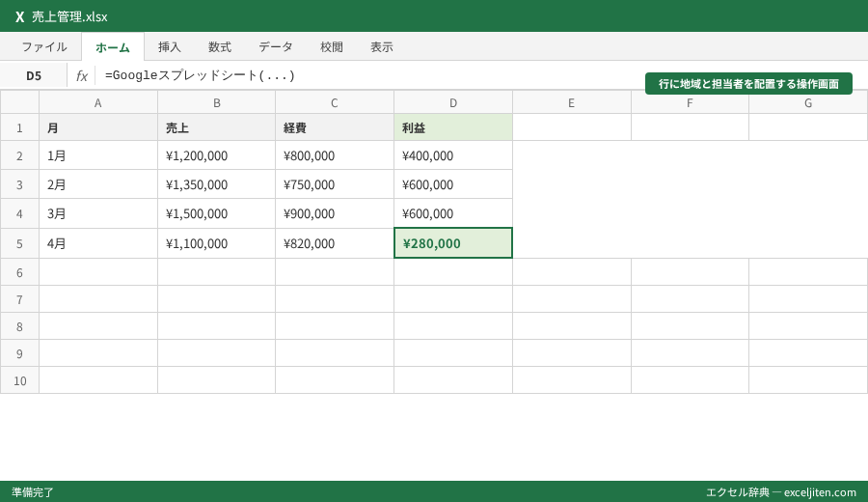Select the ¥1,350,000 cell
The height and width of the screenshot is (502, 868).
[216, 184]
